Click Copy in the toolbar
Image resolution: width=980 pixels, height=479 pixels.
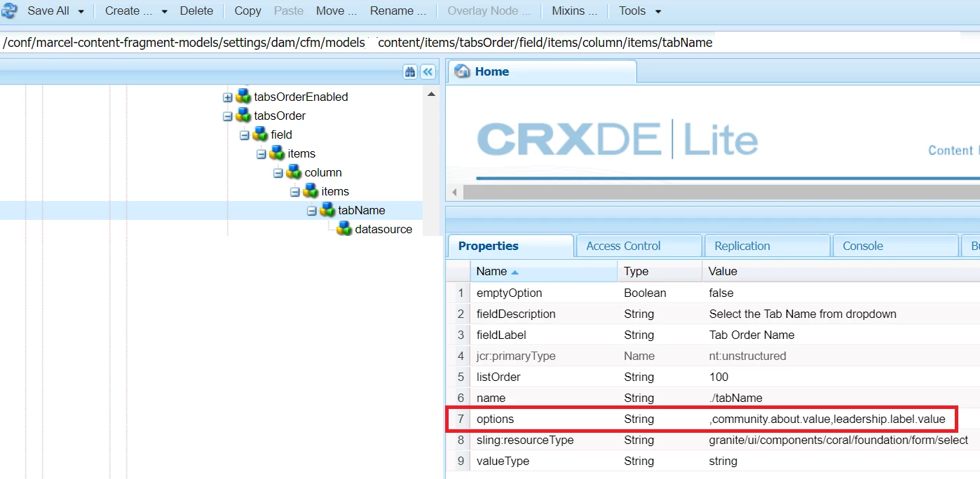[247, 11]
